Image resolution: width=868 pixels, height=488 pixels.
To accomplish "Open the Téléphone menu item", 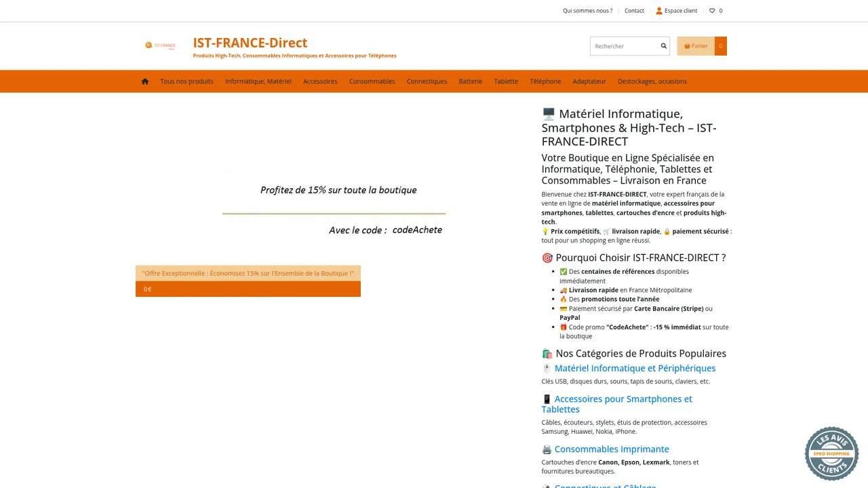I will (545, 81).
